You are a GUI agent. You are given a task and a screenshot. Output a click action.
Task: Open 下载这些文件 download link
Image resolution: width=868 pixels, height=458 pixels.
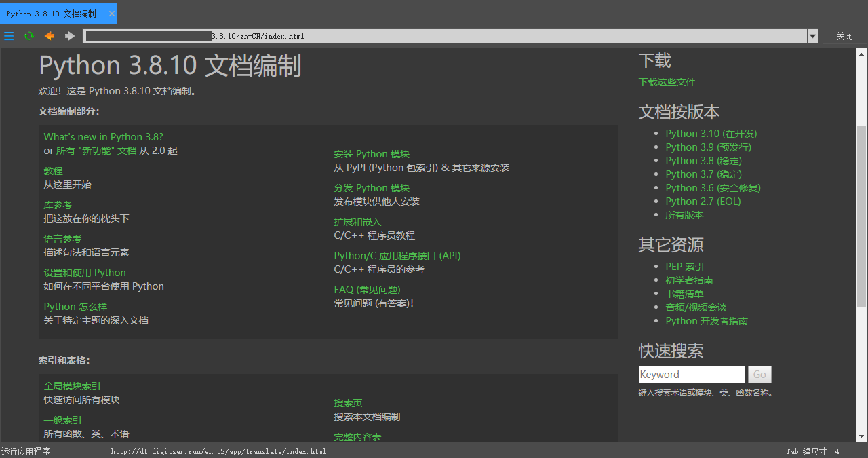click(x=667, y=81)
